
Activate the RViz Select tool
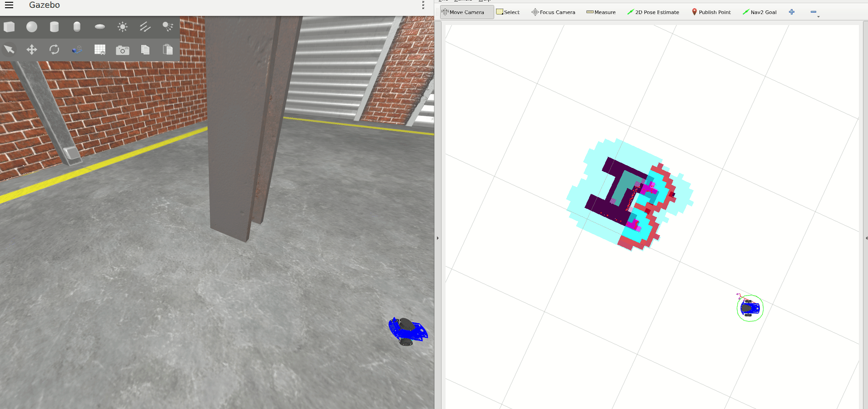pos(508,12)
